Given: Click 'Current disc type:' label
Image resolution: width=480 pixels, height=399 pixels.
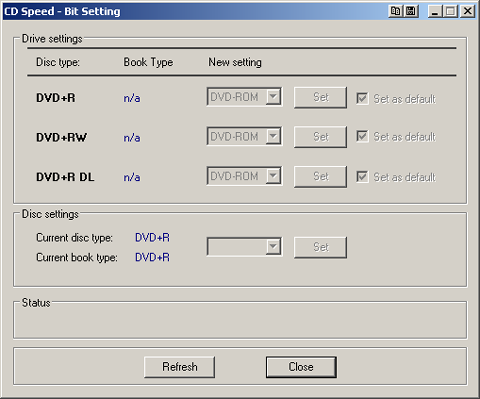Looking at the screenshot, I should (74, 238).
